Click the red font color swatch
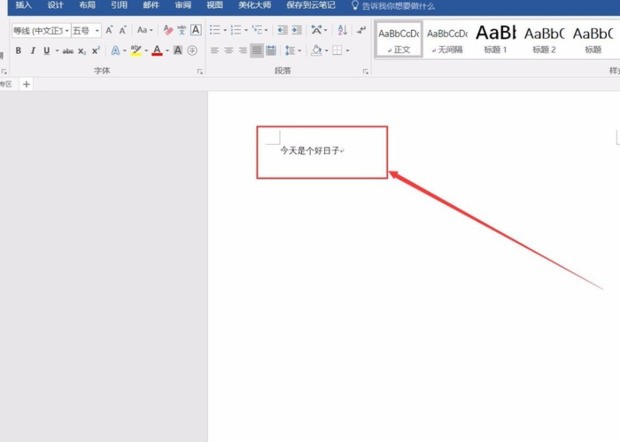Image resolution: width=620 pixels, height=442 pixels. click(156, 50)
